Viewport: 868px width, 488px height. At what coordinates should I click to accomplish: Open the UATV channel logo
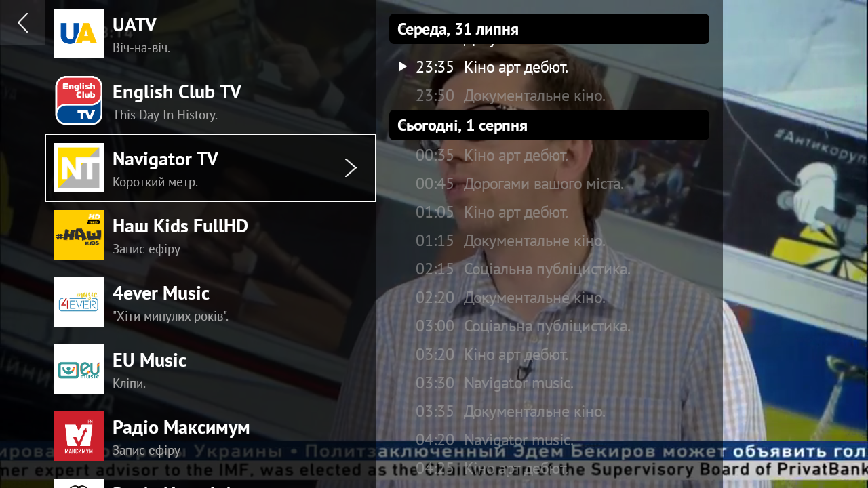coord(79,33)
